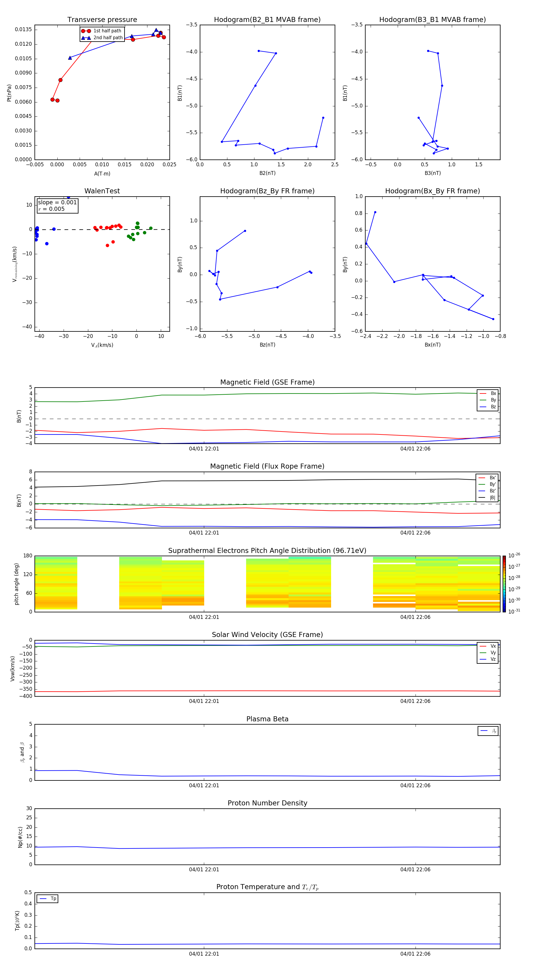Click the Vy legend entry in velocity panel
535x980 pixels.
tap(488, 652)
